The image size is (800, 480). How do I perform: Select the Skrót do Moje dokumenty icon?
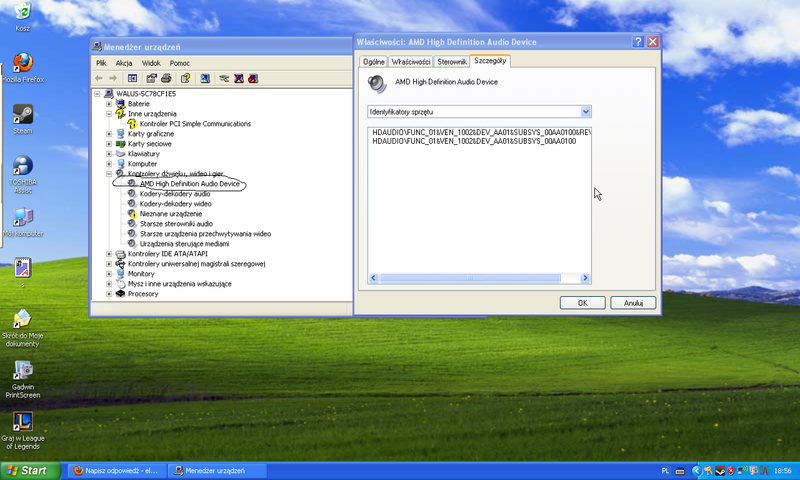coord(22,328)
